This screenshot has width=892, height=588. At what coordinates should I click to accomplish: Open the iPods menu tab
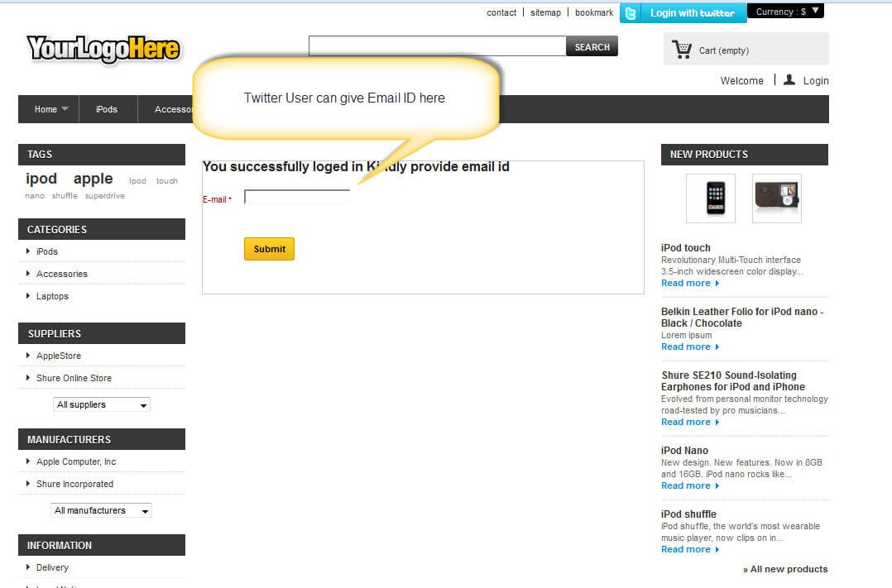(x=107, y=109)
